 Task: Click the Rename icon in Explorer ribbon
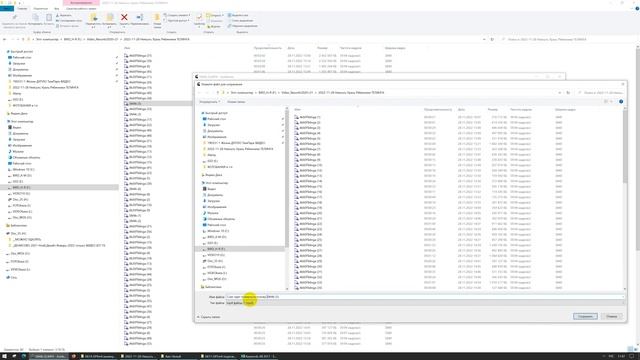pos(140,17)
